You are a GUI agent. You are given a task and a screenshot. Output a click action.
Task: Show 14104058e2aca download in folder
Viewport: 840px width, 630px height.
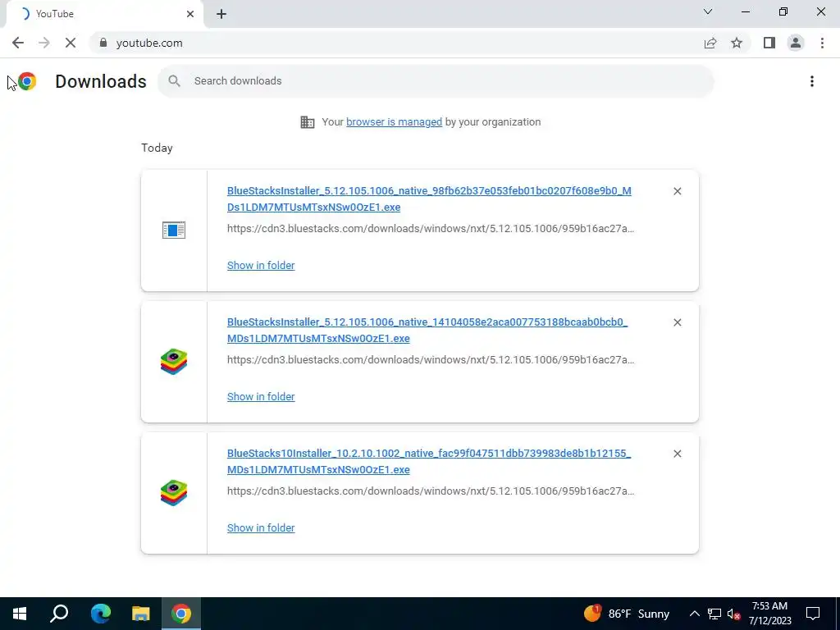point(261,397)
